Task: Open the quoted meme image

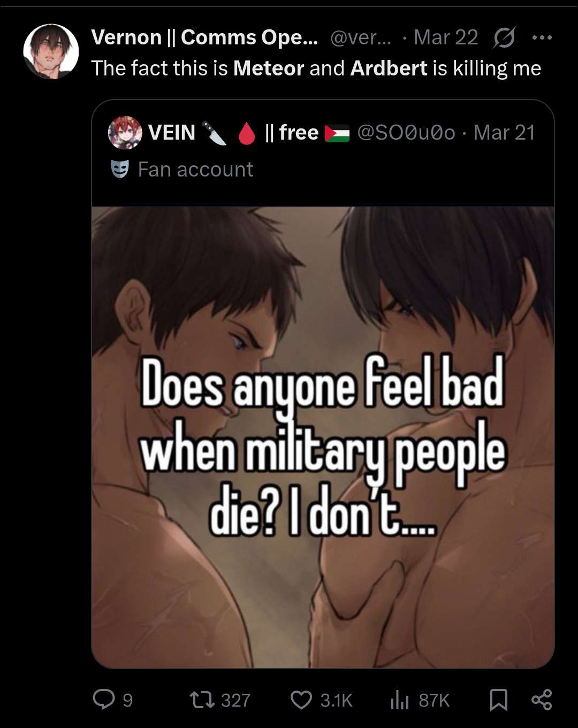Action: tap(323, 438)
